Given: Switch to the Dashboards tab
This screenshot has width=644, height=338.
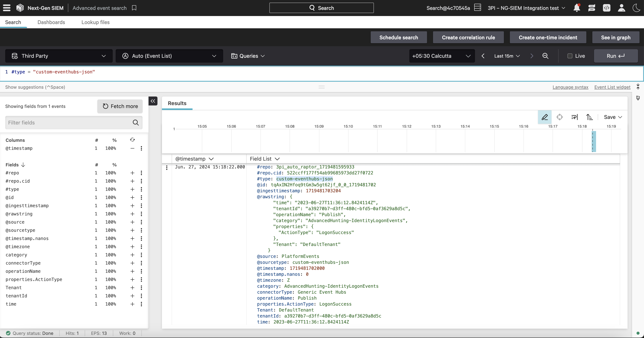Looking at the screenshot, I should (51, 22).
